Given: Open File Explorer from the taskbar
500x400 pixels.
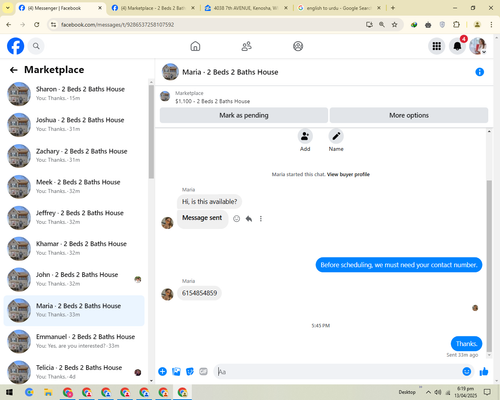Looking at the screenshot, I should coord(48,392).
